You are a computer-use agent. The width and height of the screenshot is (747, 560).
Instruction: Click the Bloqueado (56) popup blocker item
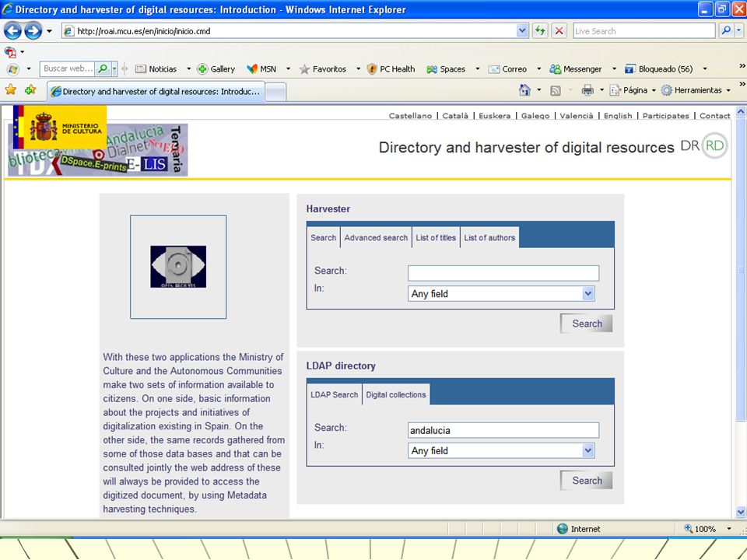[x=659, y=69]
